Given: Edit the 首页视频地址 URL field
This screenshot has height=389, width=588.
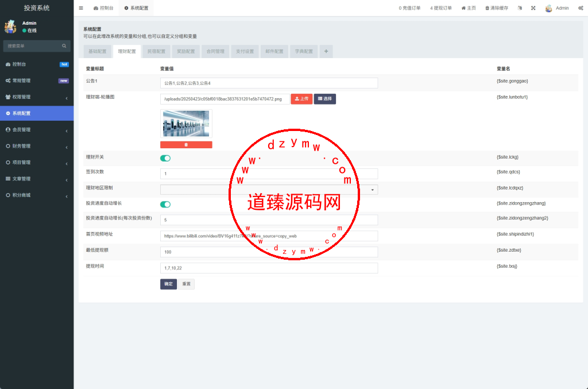Looking at the screenshot, I should pyautogui.click(x=269, y=236).
